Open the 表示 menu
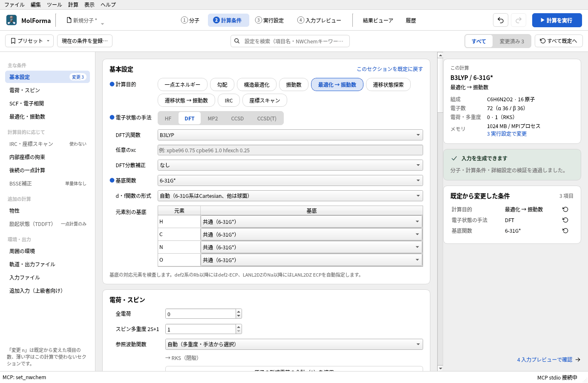Image resolution: width=588 pixels, height=383 pixels. pos(89,5)
